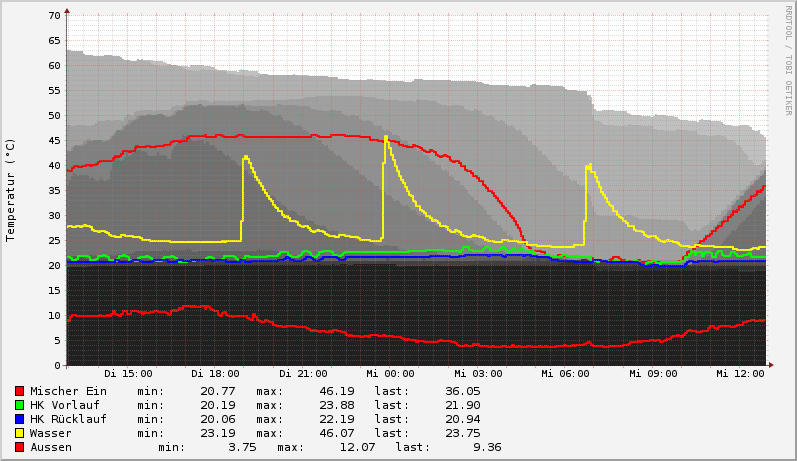Select the Aussen legend label
This screenshot has width=797, height=461.
point(50,447)
